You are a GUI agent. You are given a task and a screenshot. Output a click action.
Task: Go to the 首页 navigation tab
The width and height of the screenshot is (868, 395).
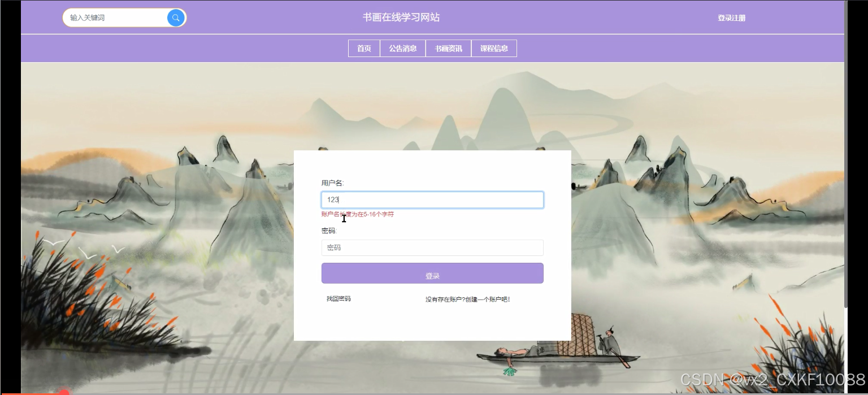coord(364,49)
